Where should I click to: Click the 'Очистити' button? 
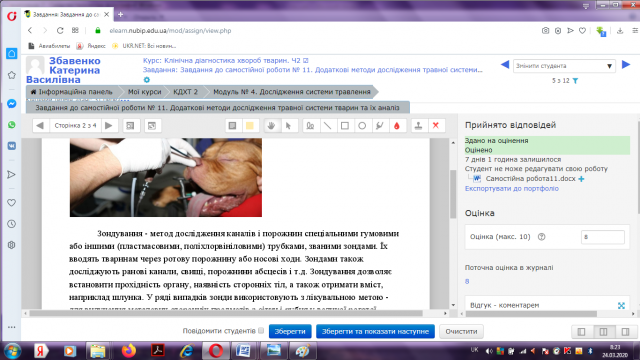(x=461, y=331)
